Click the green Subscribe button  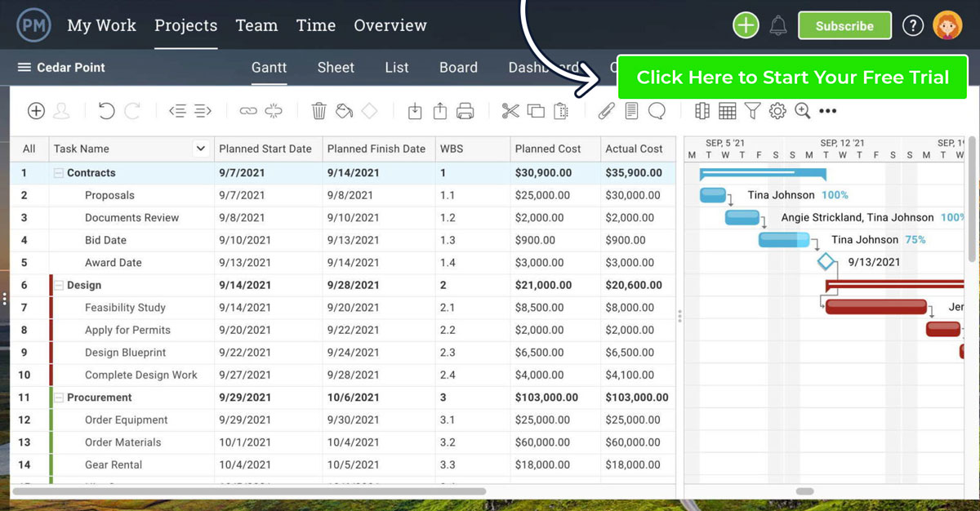pos(844,26)
